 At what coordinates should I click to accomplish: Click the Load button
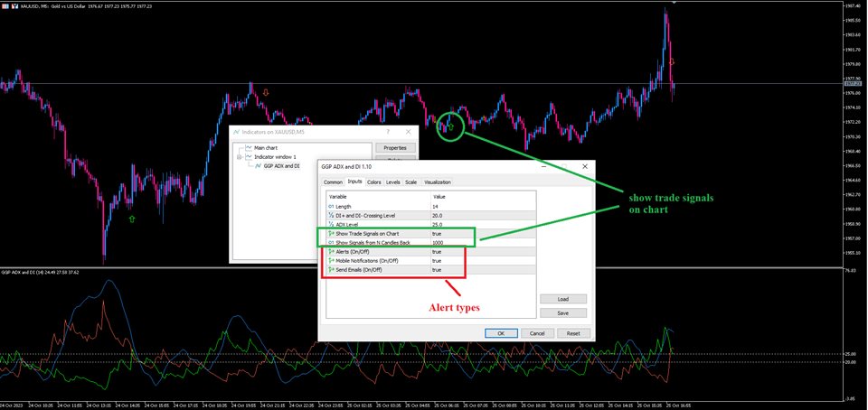562,299
